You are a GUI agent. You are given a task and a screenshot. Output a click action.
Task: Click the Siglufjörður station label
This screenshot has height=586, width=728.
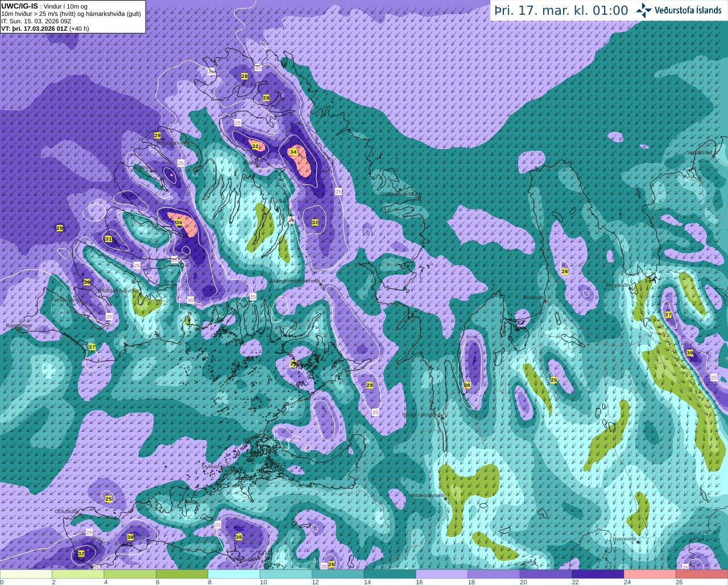click(x=699, y=152)
